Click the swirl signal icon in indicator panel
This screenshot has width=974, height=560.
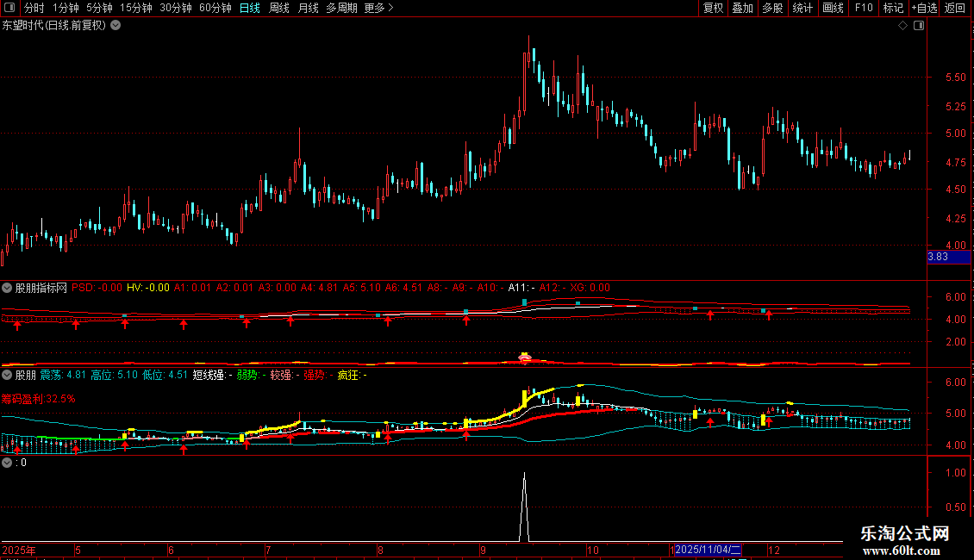[525, 357]
